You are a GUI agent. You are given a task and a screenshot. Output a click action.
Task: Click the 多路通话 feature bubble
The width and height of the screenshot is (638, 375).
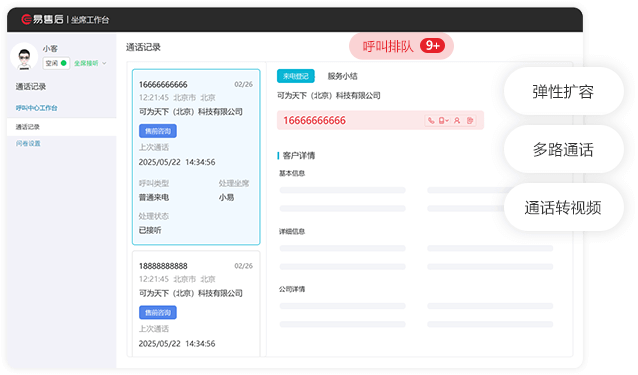[564, 150]
